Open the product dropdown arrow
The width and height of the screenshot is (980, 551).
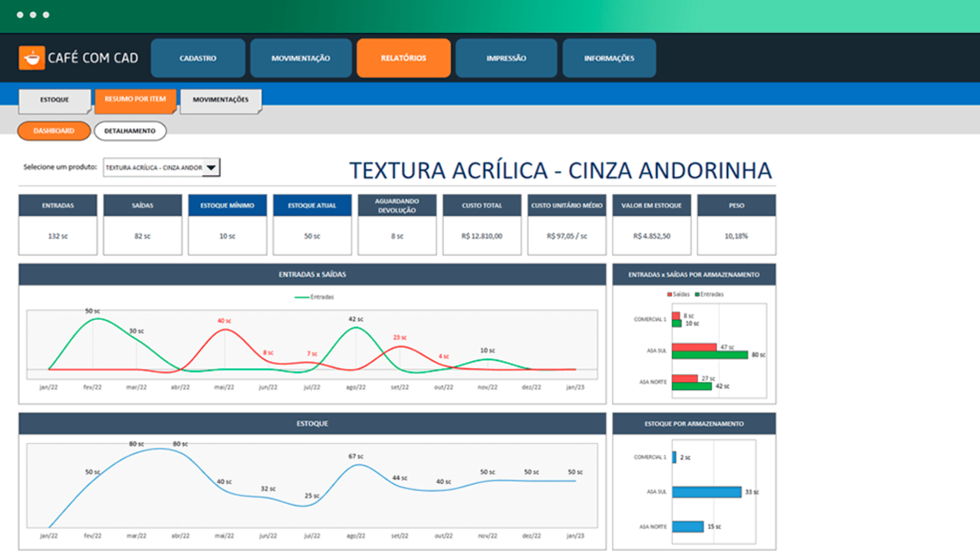point(211,167)
